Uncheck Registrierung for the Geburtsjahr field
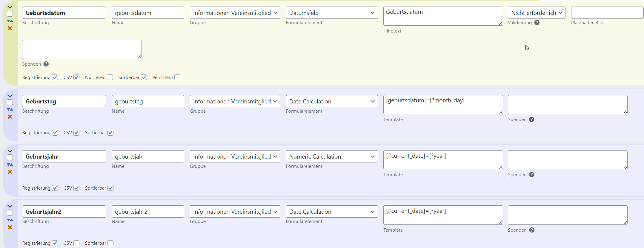Viewport: 644px width, 248px height. (55, 188)
